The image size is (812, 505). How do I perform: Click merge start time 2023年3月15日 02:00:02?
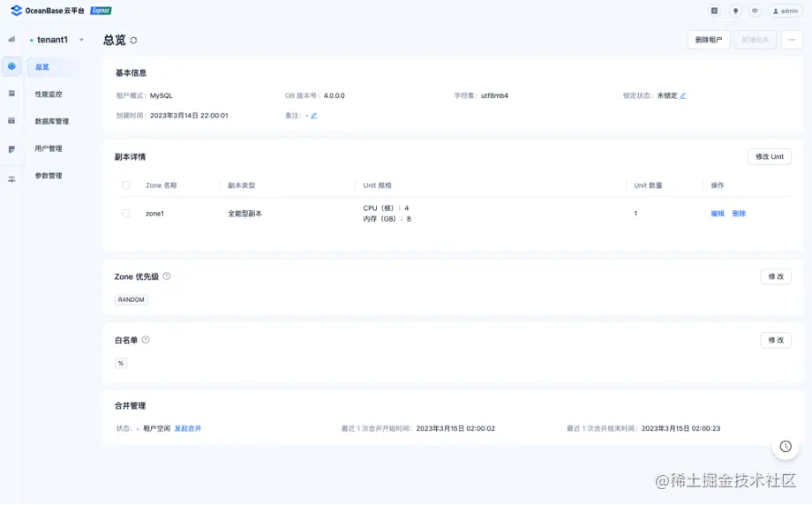(x=455, y=428)
